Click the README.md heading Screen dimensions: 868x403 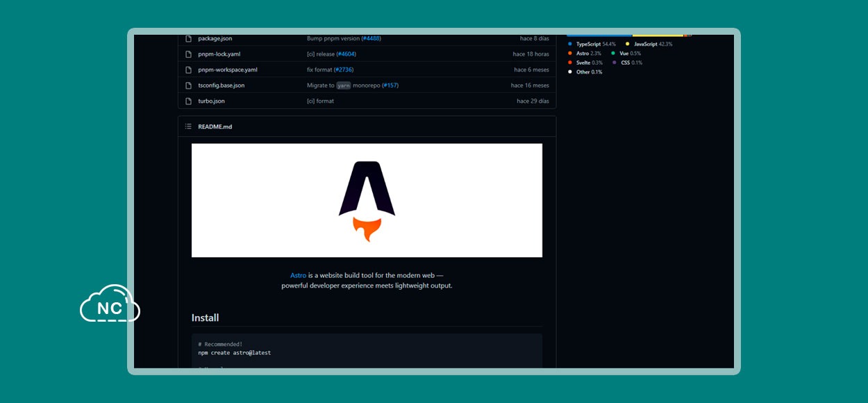coord(215,126)
